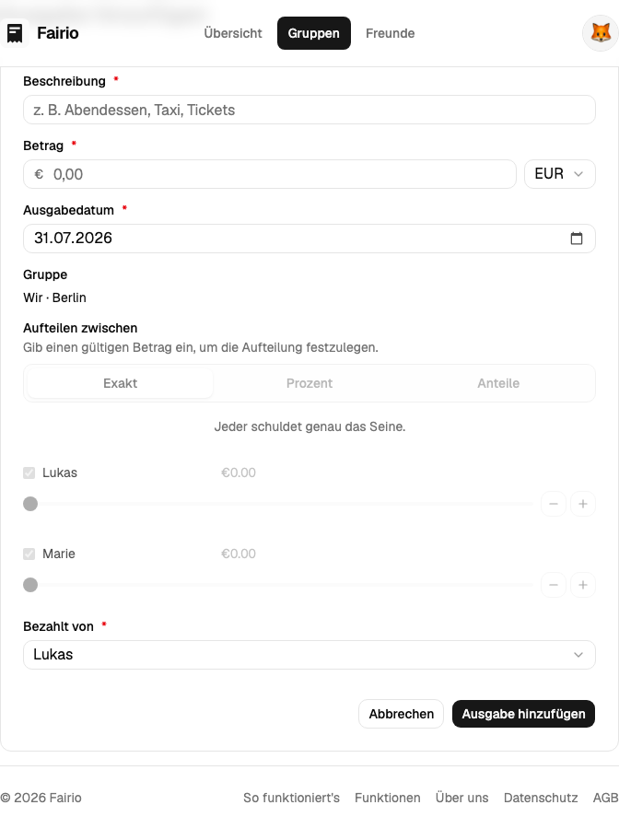The image size is (619, 840).
Task: Click the Abbrechen button
Action: (401, 714)
